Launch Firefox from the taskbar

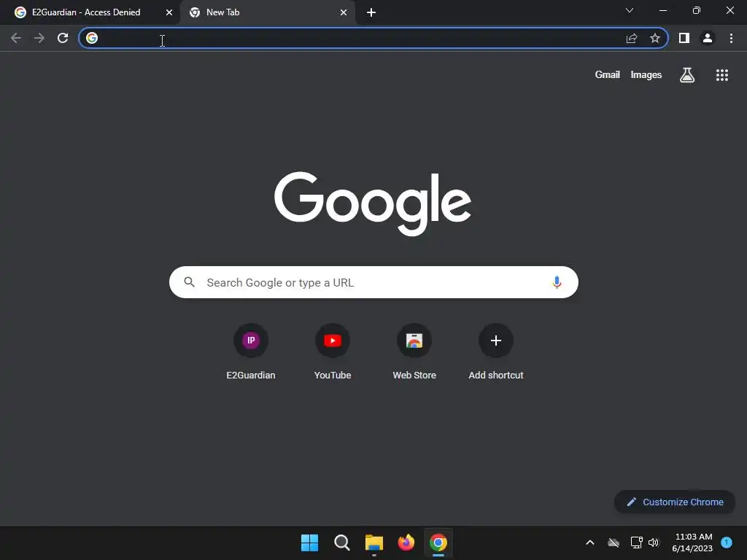[x=406, y=542]
